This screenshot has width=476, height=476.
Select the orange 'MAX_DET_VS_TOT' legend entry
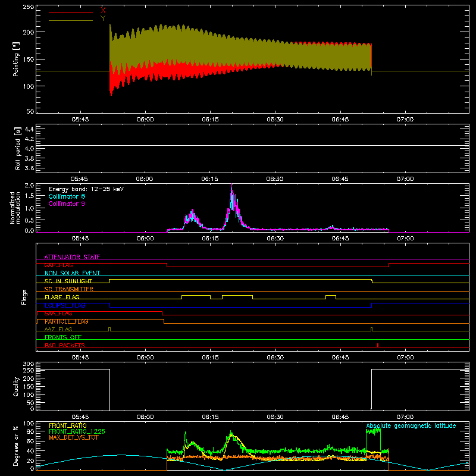(73, 437)
